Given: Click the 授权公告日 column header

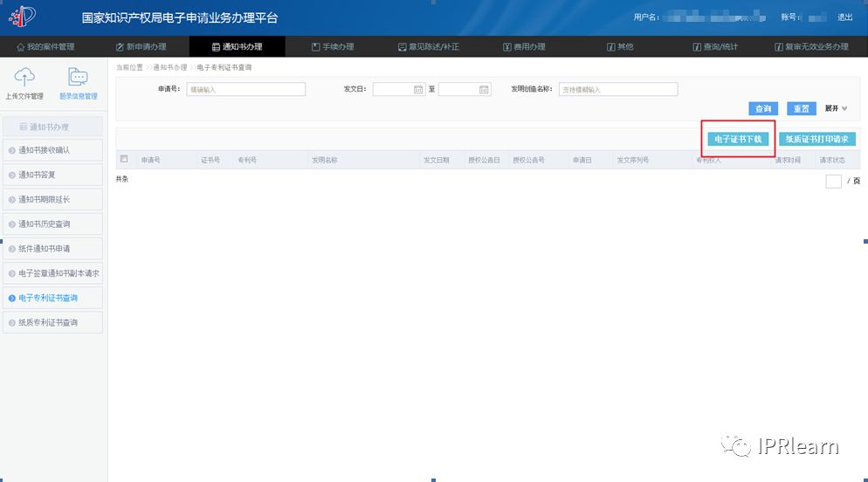Looking at the screenshot, I should pos(484,160).
